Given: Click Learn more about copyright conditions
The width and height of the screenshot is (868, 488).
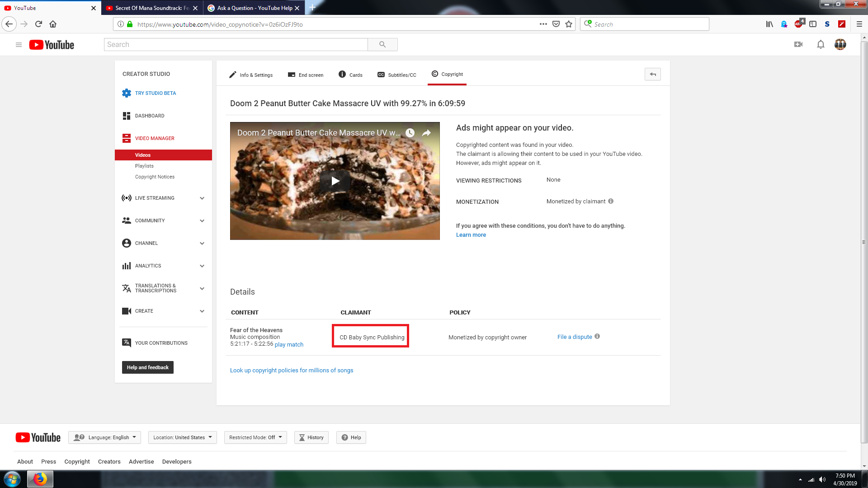Looking at the screenshot, I should (x=471, y=234).
